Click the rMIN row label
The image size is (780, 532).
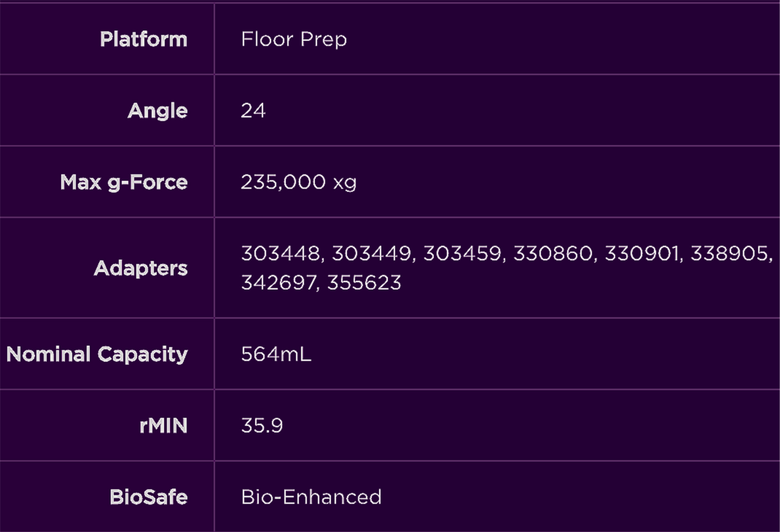(163, 426)
